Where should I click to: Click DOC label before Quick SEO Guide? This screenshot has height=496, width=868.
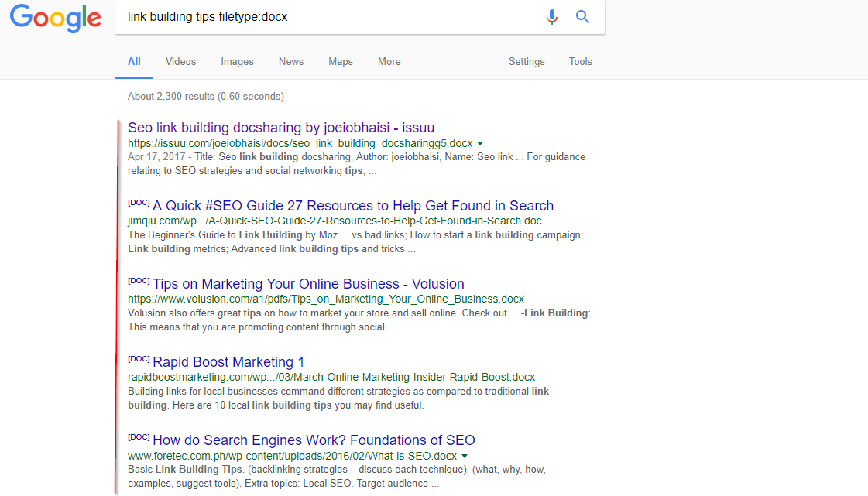tap(139, 203)
